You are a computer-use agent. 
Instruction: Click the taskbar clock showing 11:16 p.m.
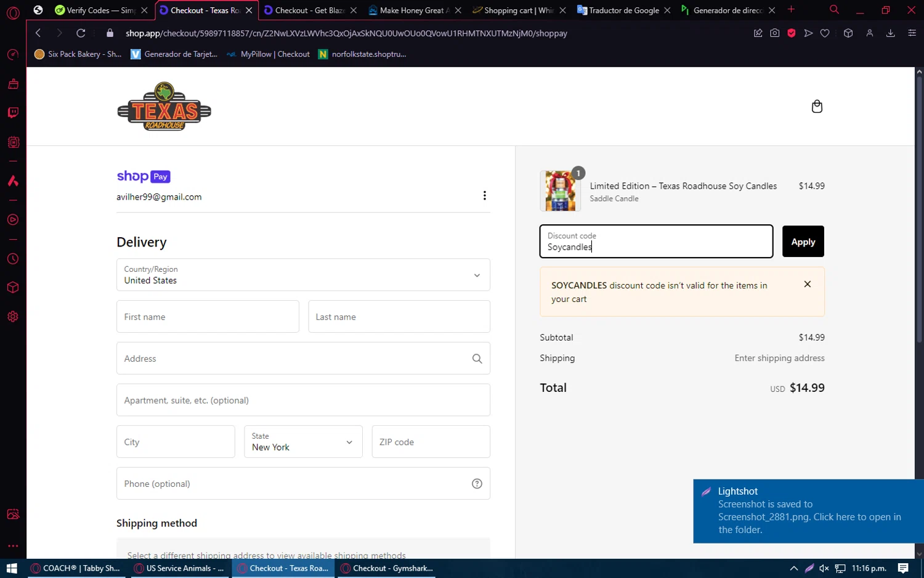click(x=869, y=568)
